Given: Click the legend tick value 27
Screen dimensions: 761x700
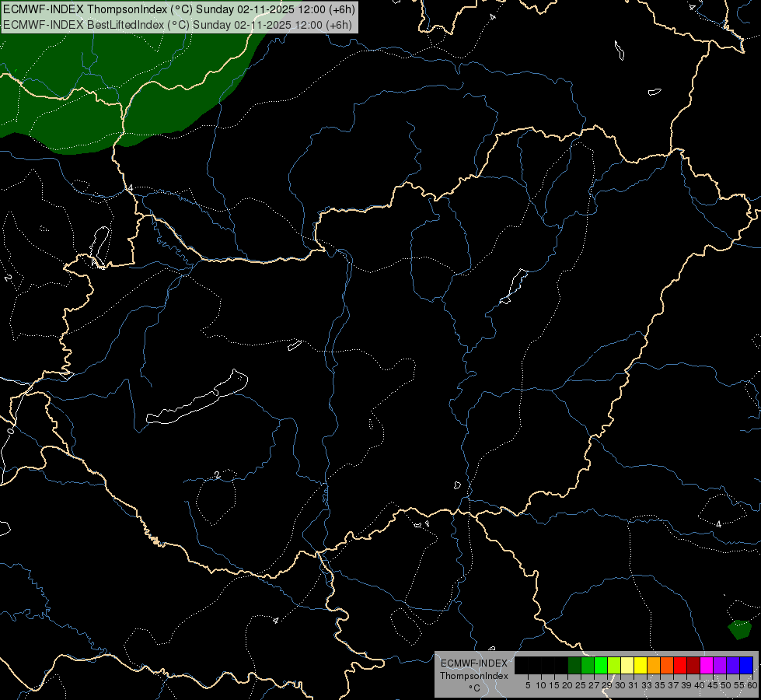Looking at the screenshot, I should click(594, 685).
